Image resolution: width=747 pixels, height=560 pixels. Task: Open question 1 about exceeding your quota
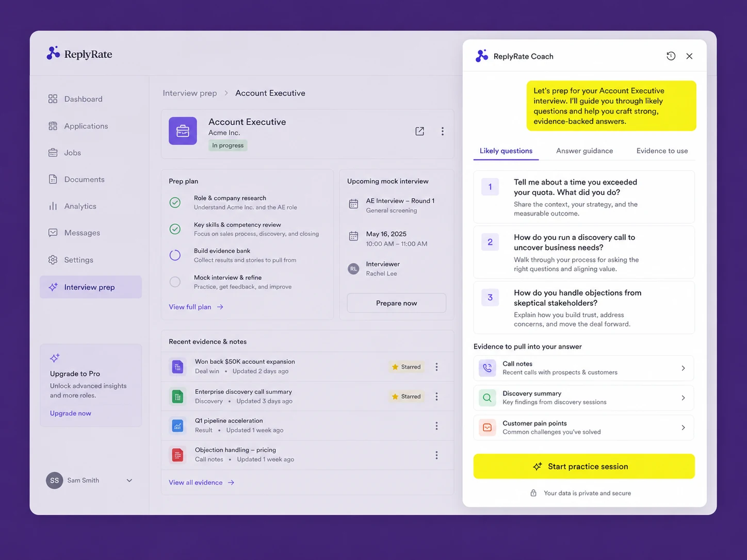584,197
